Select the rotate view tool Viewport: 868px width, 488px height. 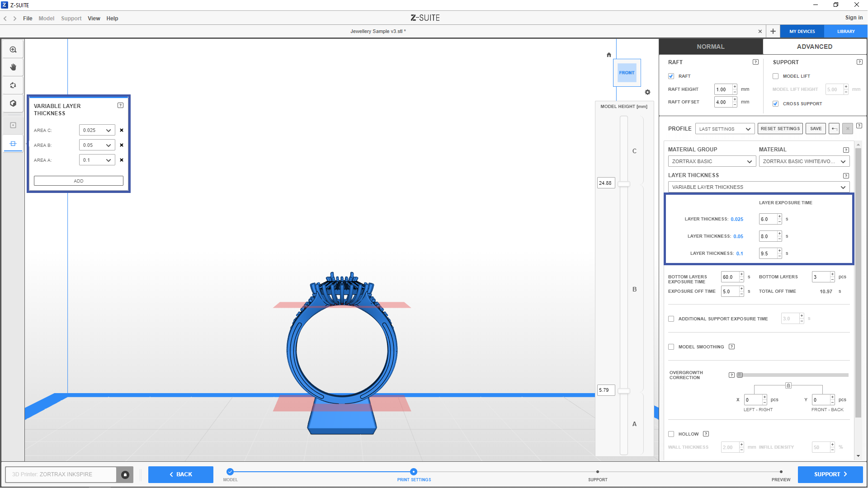point(13,85)
